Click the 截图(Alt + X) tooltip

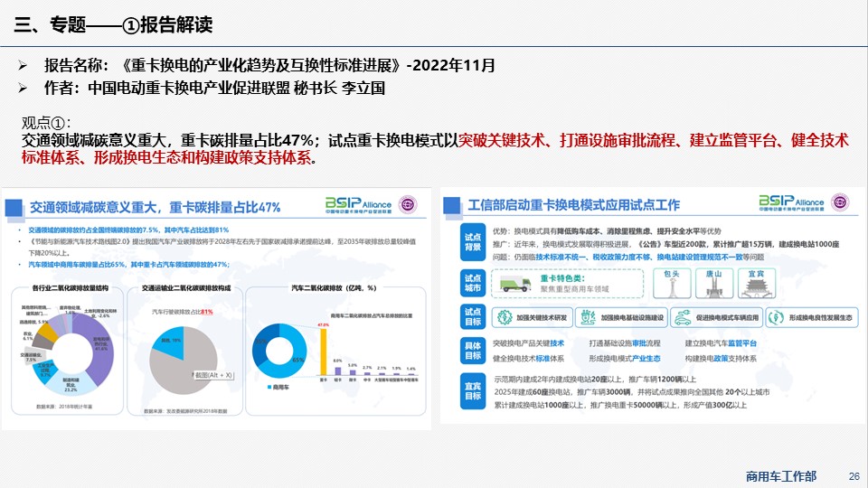click(213, 374)
